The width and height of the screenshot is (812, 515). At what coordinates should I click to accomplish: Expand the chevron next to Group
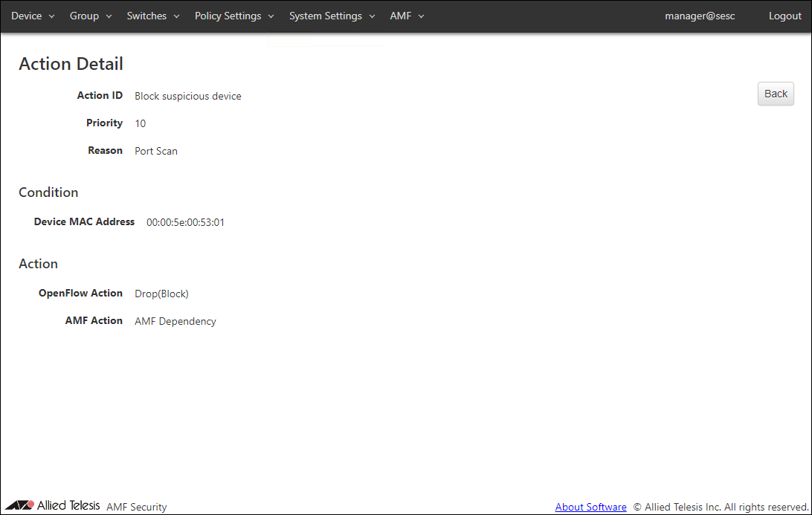(109, 16)
